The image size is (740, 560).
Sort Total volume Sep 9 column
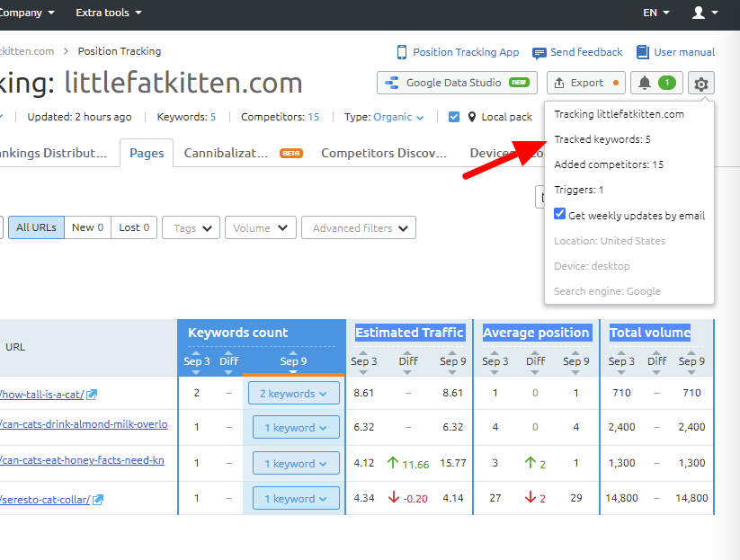pyautogui.click(x=691, y=361)
